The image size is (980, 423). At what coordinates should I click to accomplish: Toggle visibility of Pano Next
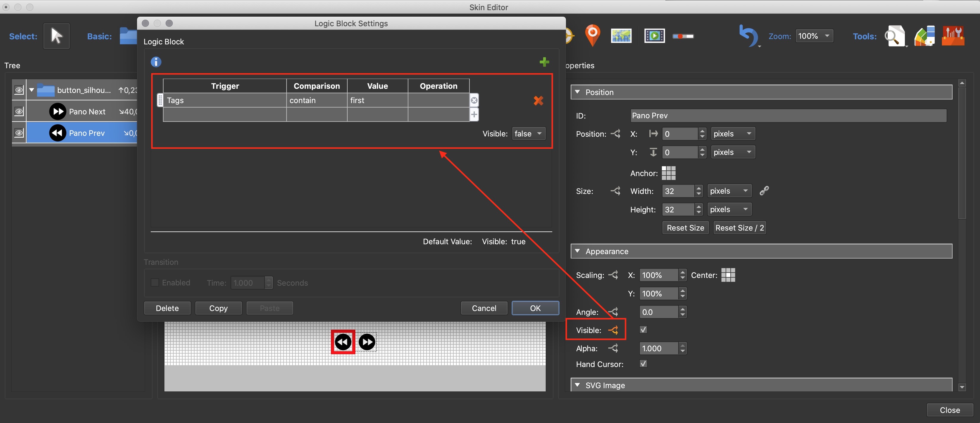(19, 111)
